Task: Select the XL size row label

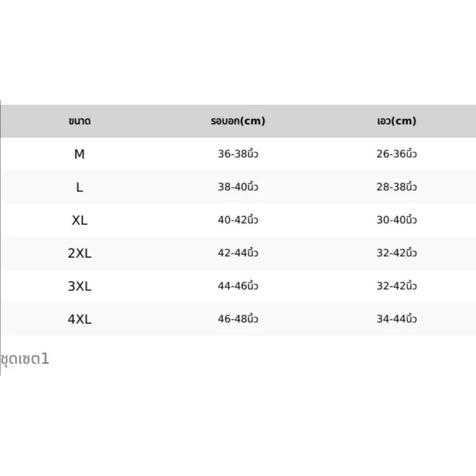Action: [79, 220]
